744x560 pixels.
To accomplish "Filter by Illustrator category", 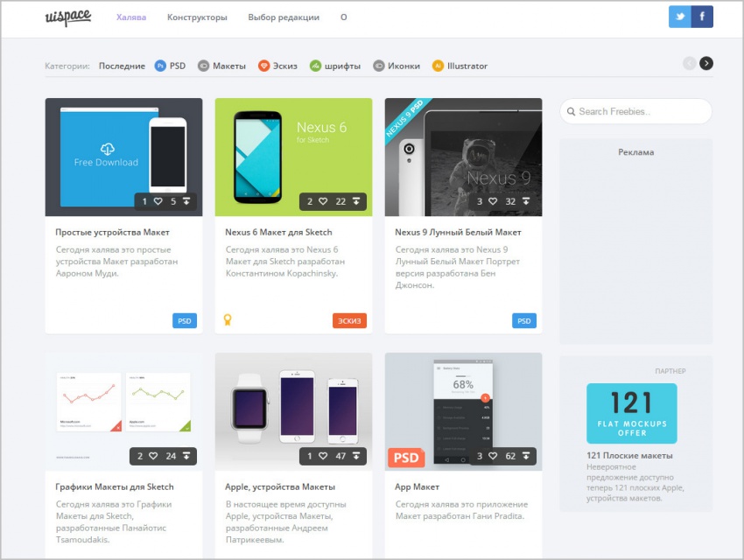I will (x=460, y=66).
